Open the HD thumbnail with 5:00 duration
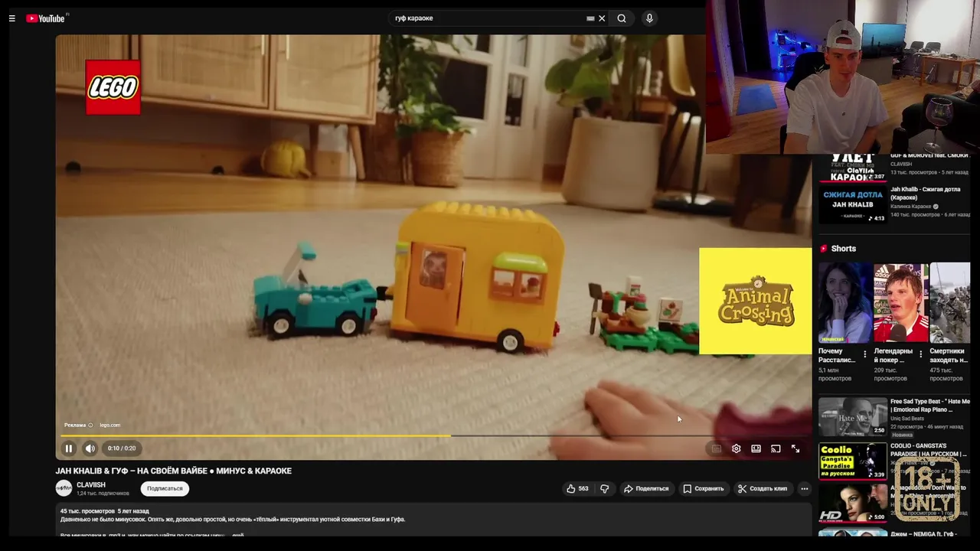Viewport: 980px width, 551px height. point(853,504)
